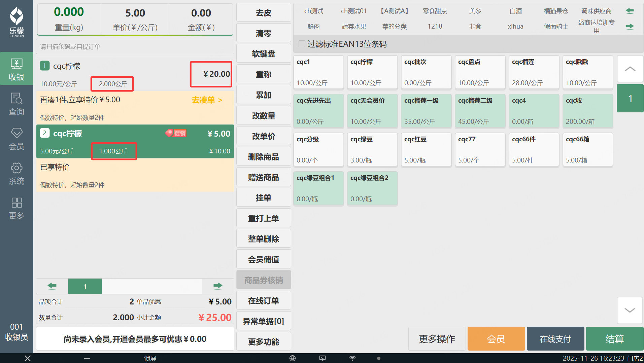Select product page 1 indicator
Viewport: 644px width, 363px height.
[x=630, y=98]
